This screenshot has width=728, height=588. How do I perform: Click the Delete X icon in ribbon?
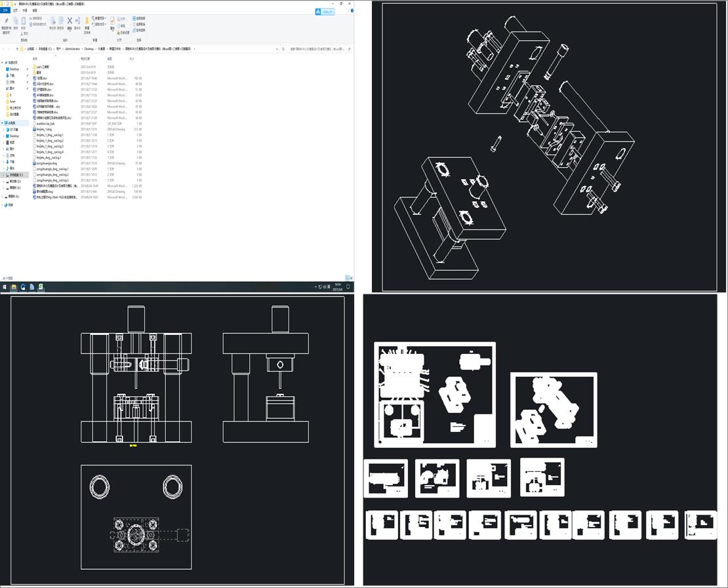tap(70, 20)
